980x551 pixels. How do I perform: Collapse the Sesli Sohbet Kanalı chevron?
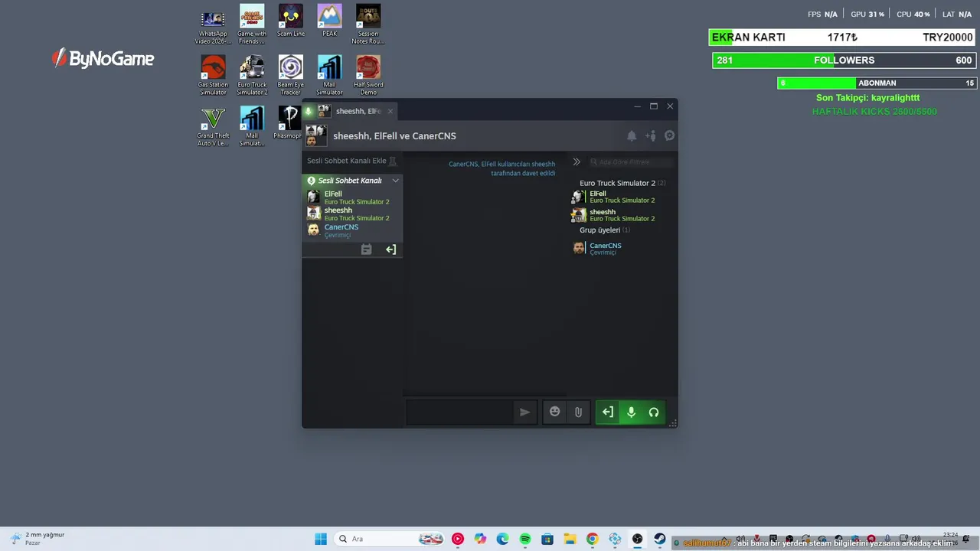click(x=395, y=181)
